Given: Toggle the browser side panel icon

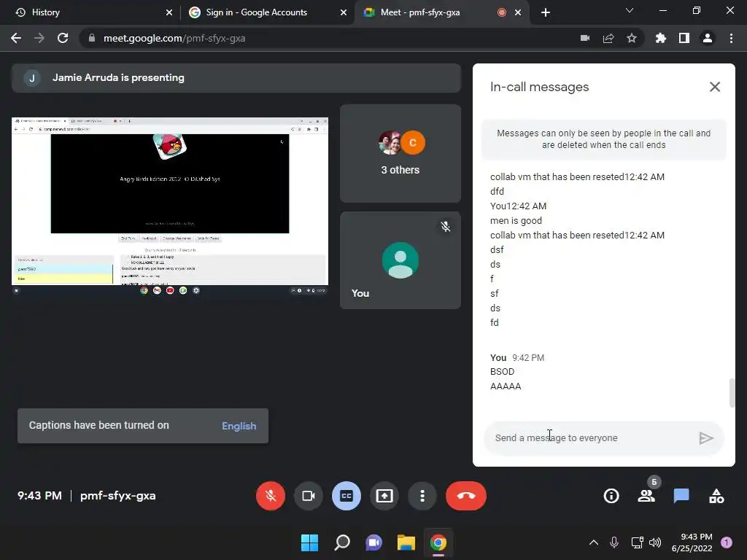Looking at the screenshot, I should pyautogui.click(x=684, y=38).
